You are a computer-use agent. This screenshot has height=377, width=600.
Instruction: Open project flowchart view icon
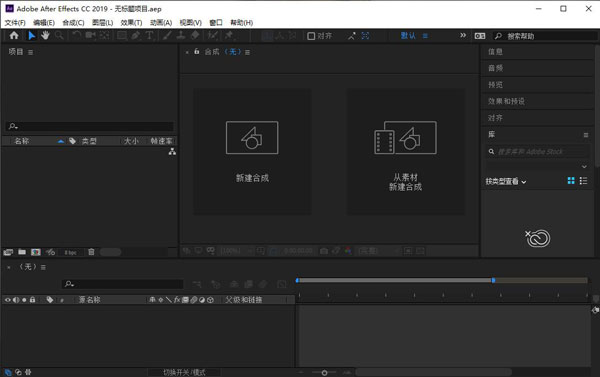pyautogui.click(x=172, y=152)
